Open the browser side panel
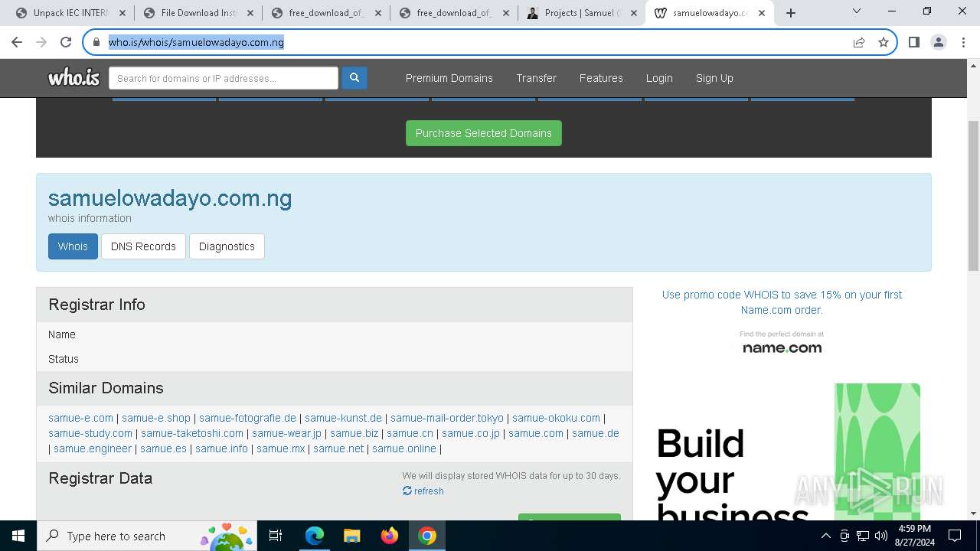 [x=913, y=42]
